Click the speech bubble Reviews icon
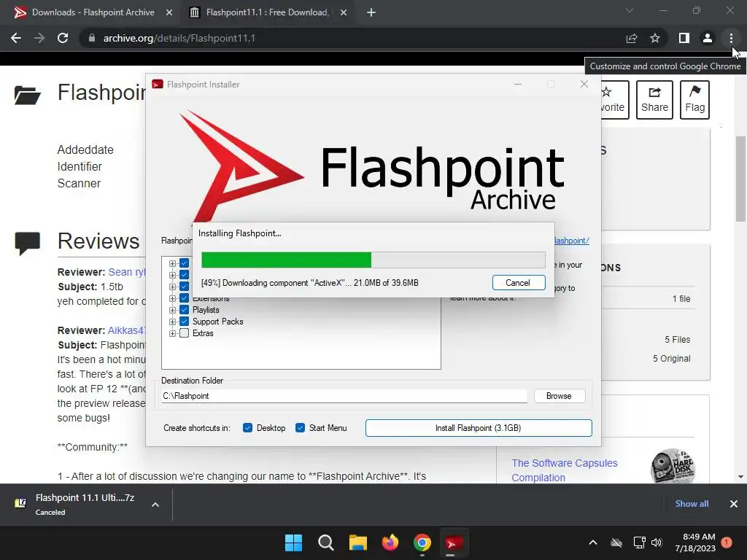The height and width of the screenshot is (560, 747). coord(27,244)
